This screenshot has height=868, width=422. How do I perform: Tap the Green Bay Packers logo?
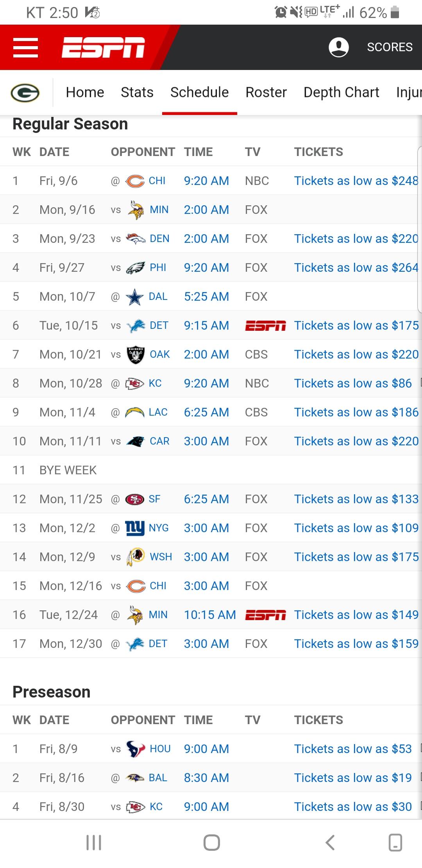point(25,93)
